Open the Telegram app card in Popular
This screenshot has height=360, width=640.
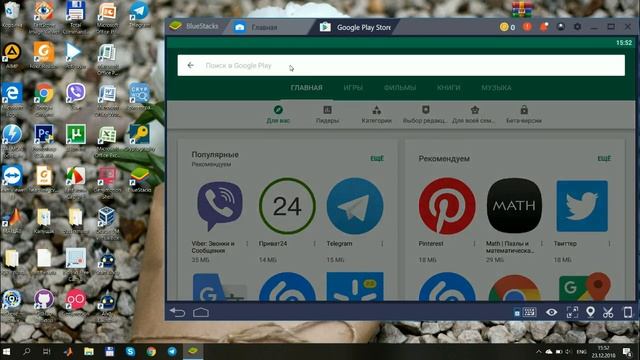(x=355, y=220)
